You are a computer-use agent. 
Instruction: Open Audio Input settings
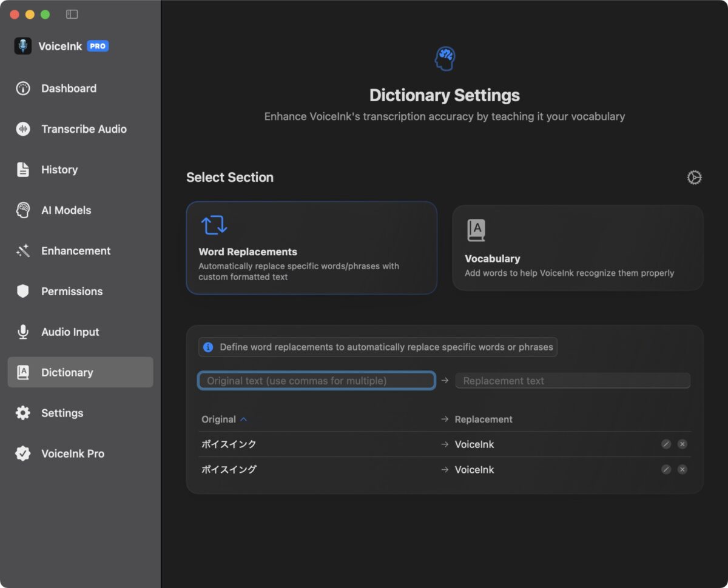pos(70,332)
